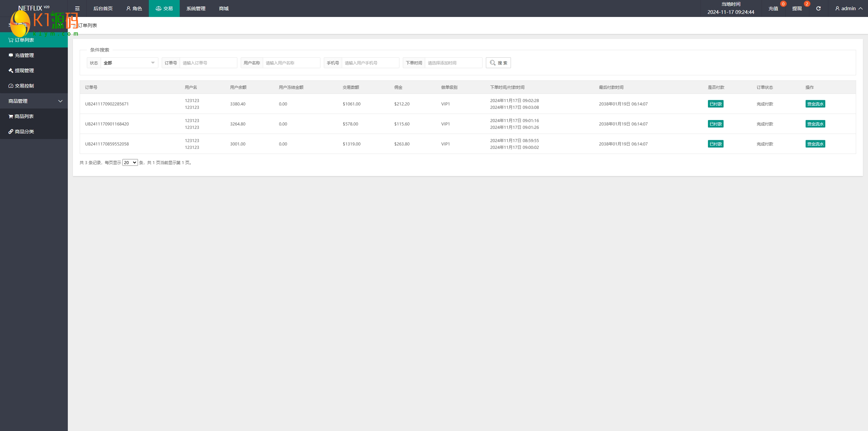This screenshot has height=431, width=868.
Task: Click the refresh icon in header
Action: (x=818, y=8)
